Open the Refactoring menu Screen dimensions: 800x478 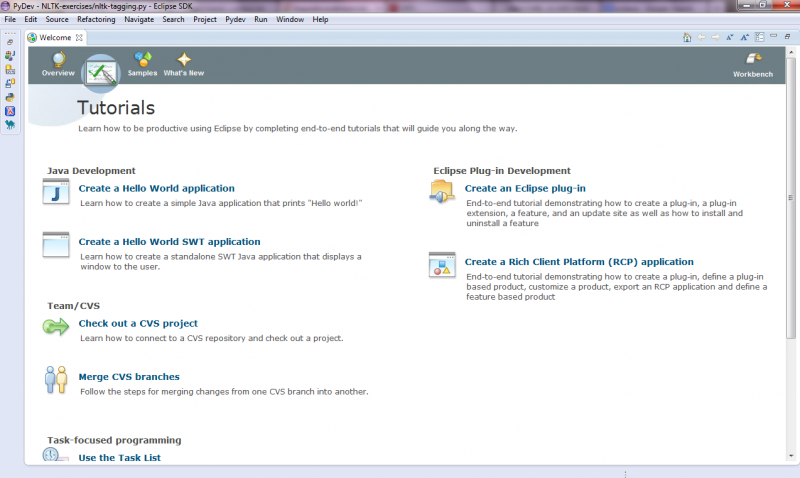click(x=96, y=19)
